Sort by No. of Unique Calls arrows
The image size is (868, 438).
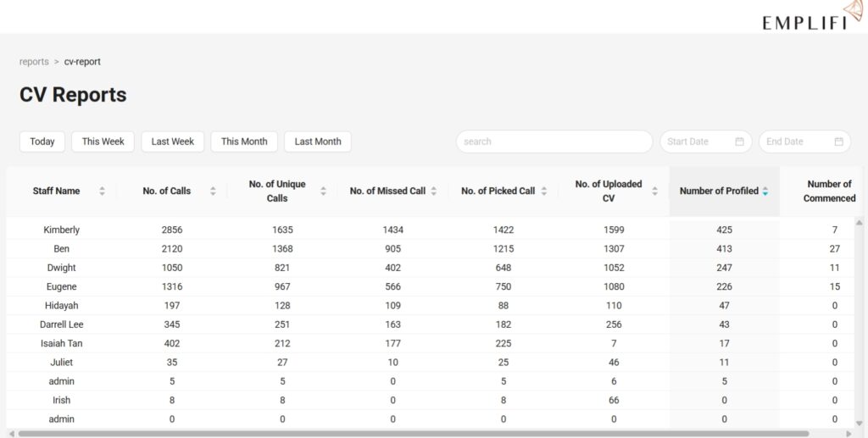click(x=323, y=191)
